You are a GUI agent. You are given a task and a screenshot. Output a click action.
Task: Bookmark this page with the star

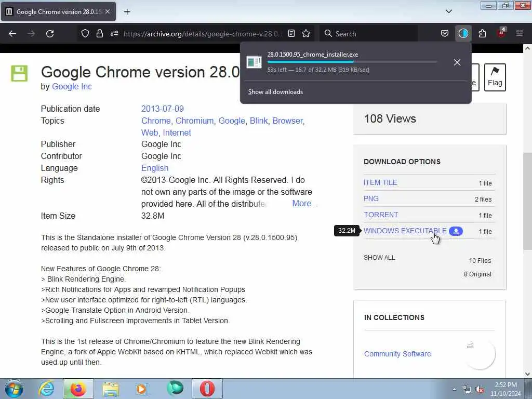click(x=306, y=34)
